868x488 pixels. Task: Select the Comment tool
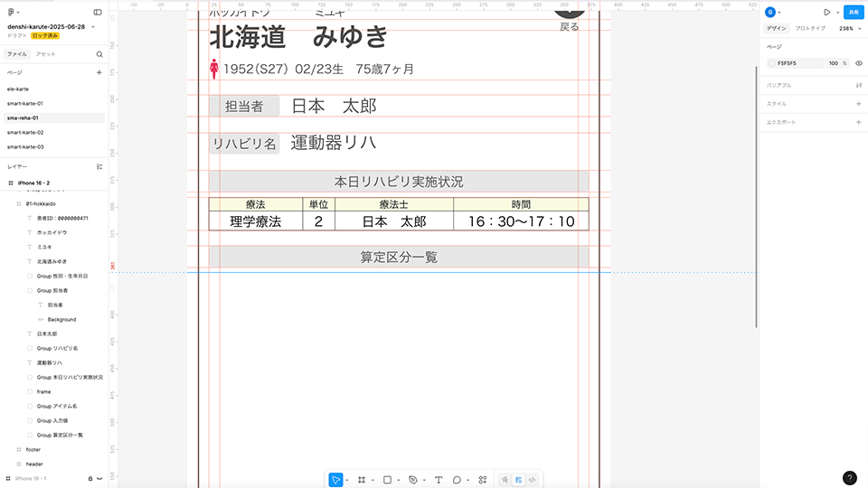(458, 480)
